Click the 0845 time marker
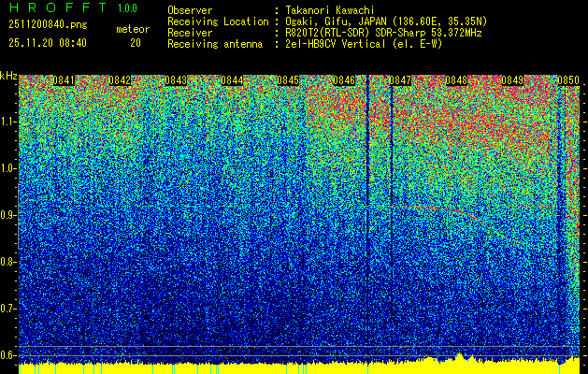This screenshot has height=374, width=588. click(290, 81)
